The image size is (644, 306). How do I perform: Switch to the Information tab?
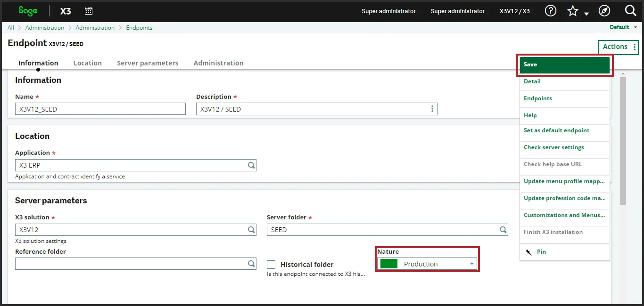point(38,63)
